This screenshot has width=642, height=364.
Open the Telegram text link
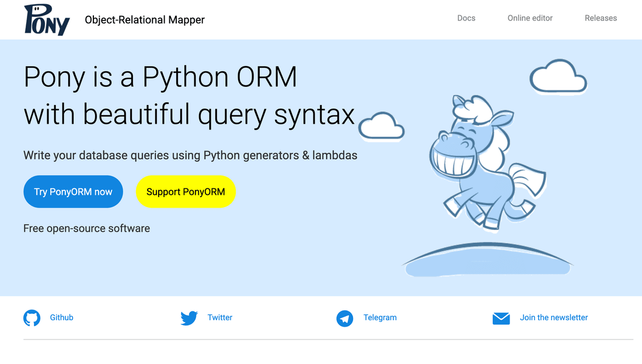(380, 317)
